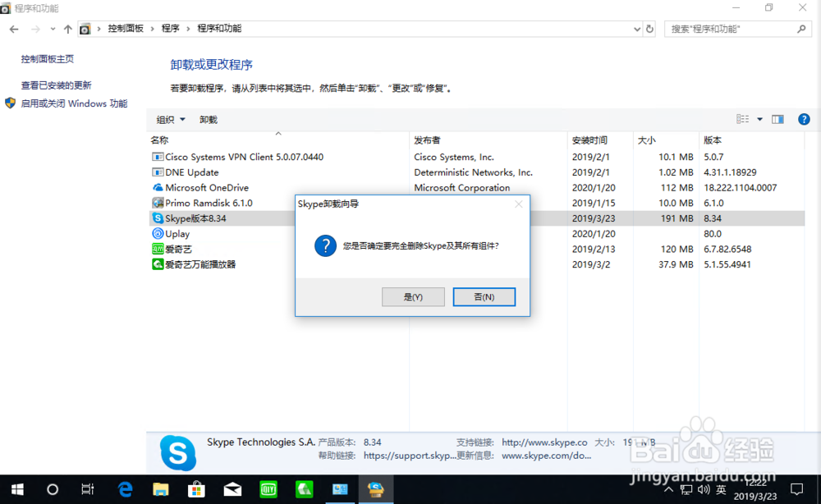
Task: Sort by 版本 column header
Action: [713, 140]
